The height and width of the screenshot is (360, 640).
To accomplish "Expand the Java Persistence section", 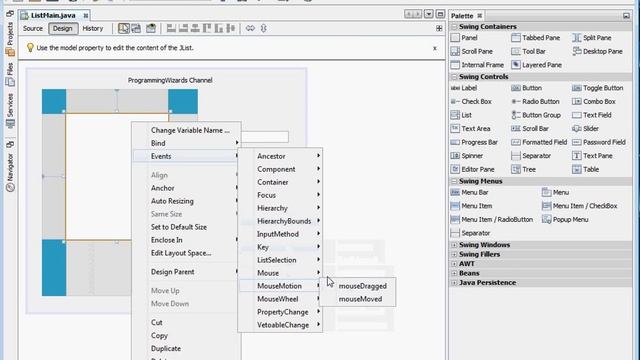I will (454, 282).
